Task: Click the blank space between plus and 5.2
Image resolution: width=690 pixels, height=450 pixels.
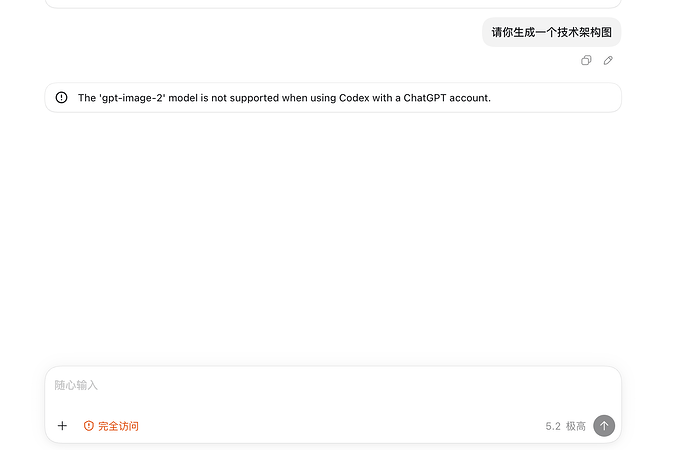Action: click(x=341, y=426)
